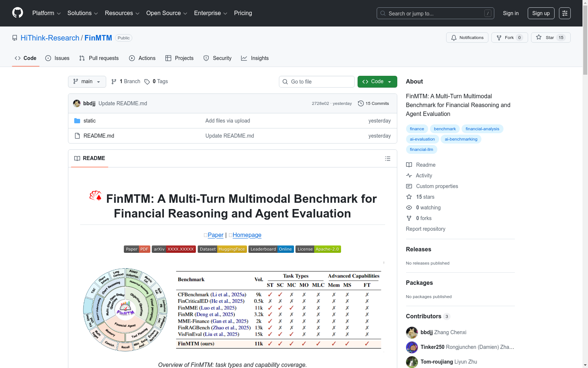Click the benchmark topic tag
This screenshot has width=588, height=368.
pos(445,129)
